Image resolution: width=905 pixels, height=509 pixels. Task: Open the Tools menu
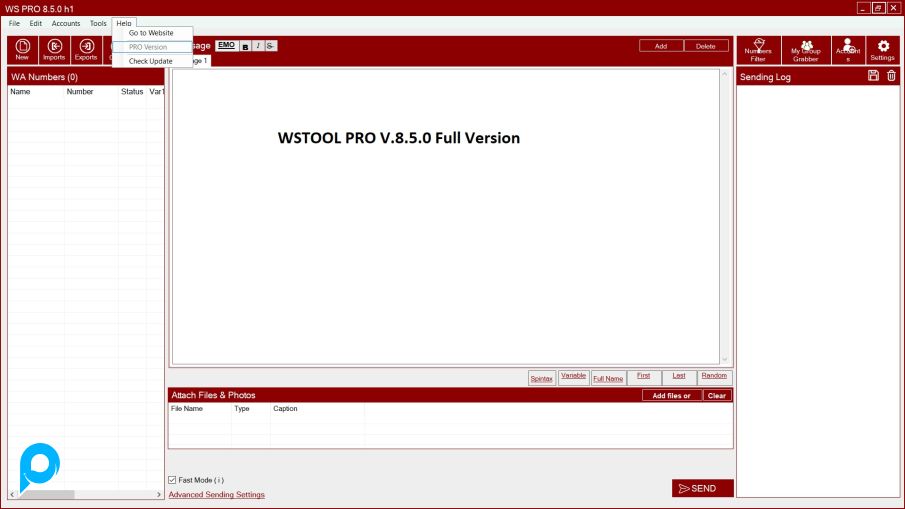[98, 23]
